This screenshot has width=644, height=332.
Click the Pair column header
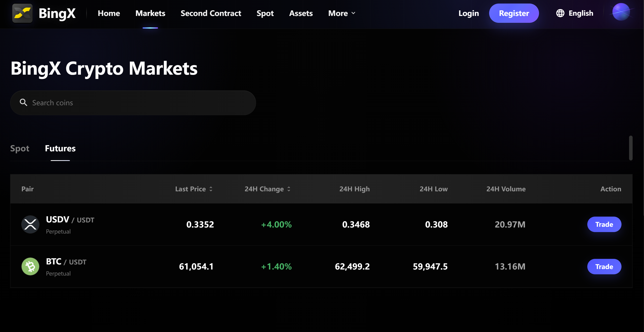pyautogui.click(x=27, y=189)
